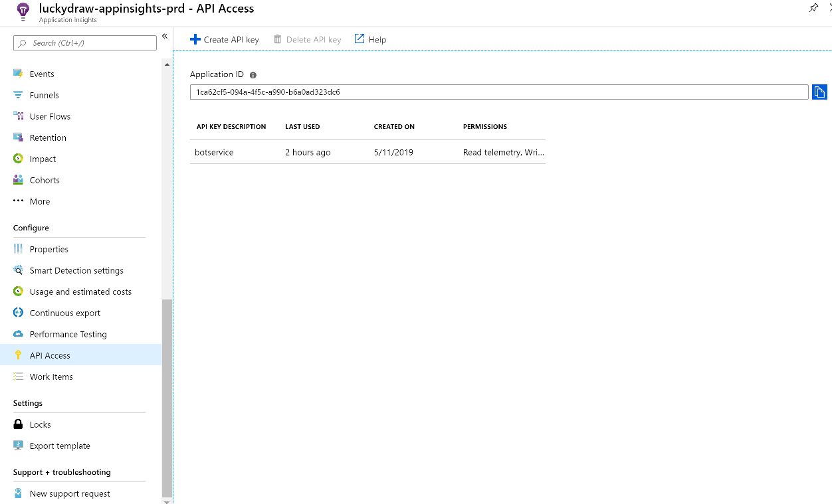832x504 pixels.
Task: Pin this blade using the pin icon
Action: [813, 8]
